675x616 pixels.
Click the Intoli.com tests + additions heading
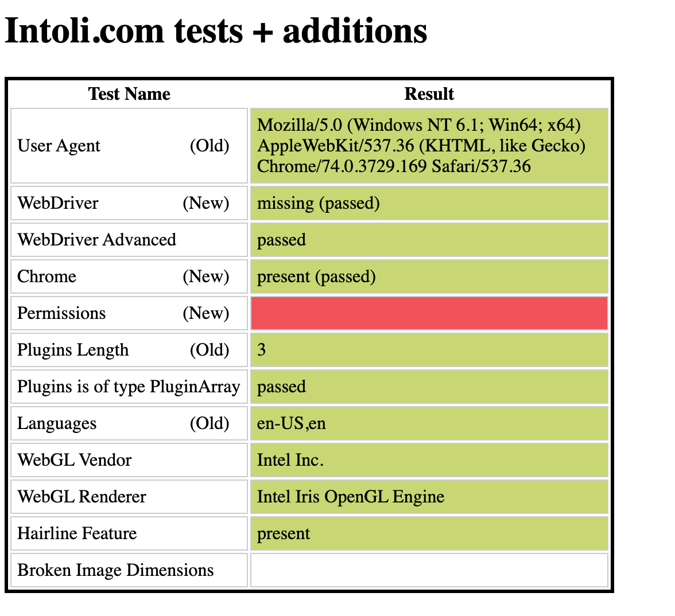click(216, 31)
